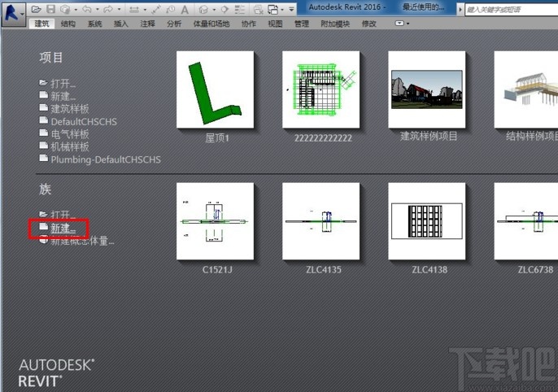The image size is (558, 392).
Task: Open the Default 3D View house icon
Action: [x=203, y=9]
